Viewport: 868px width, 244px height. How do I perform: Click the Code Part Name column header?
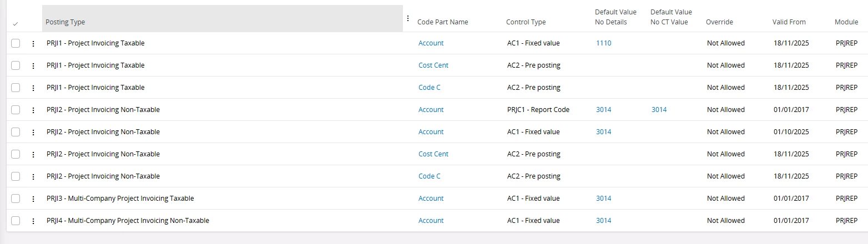[x=442, y=22]
